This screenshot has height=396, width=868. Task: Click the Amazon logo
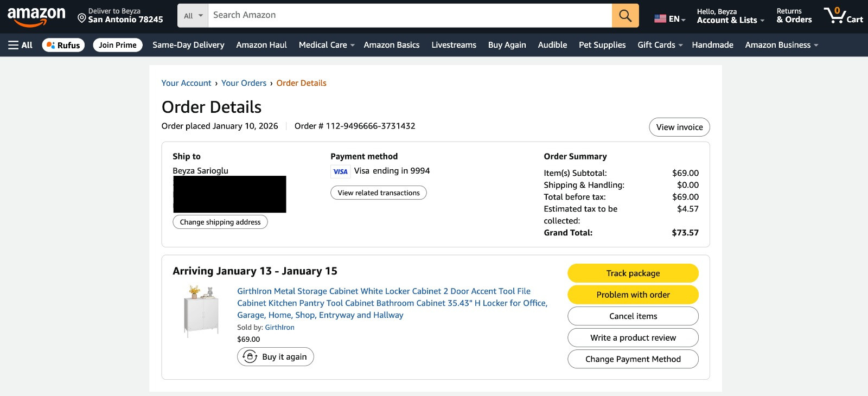click(x=36, y=16)
